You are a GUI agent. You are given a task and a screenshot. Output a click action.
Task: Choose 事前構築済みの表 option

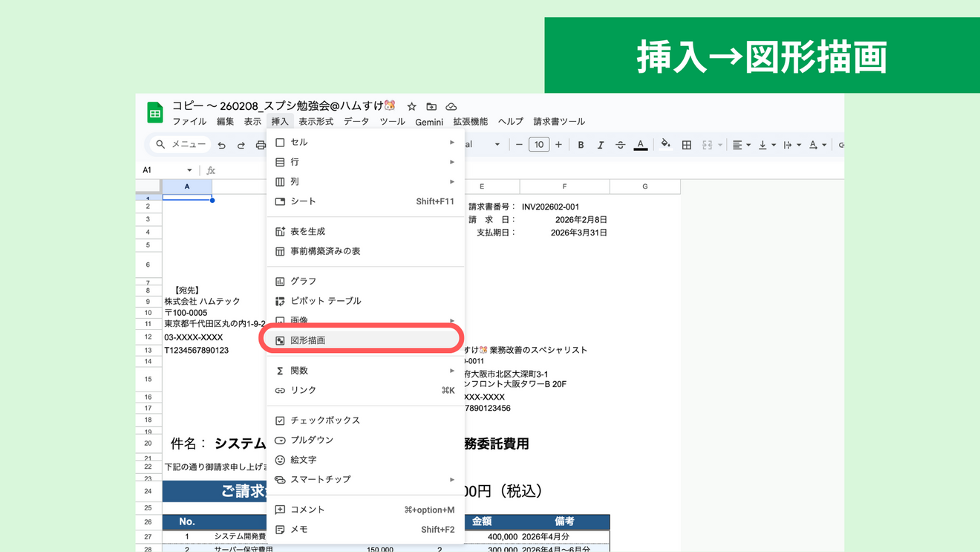tap(365, 251)
